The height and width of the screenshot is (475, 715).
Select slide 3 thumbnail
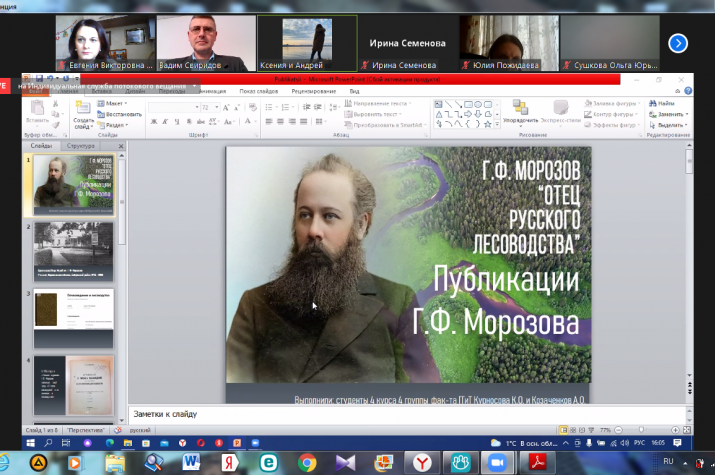coord(73,318)
